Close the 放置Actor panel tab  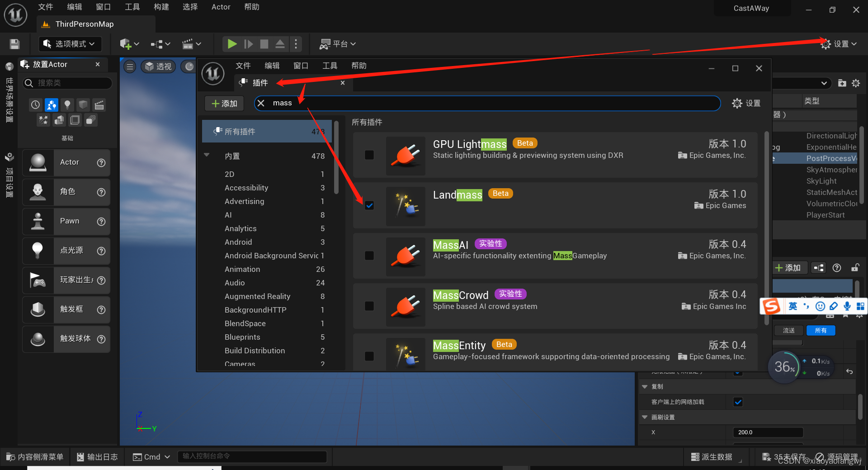[98, 64]
